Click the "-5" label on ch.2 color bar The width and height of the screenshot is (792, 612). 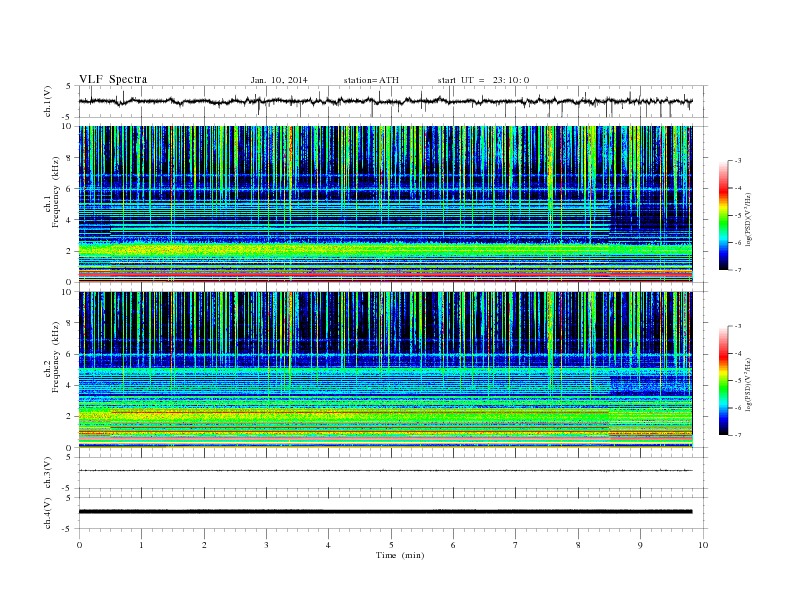pos(737,381)
